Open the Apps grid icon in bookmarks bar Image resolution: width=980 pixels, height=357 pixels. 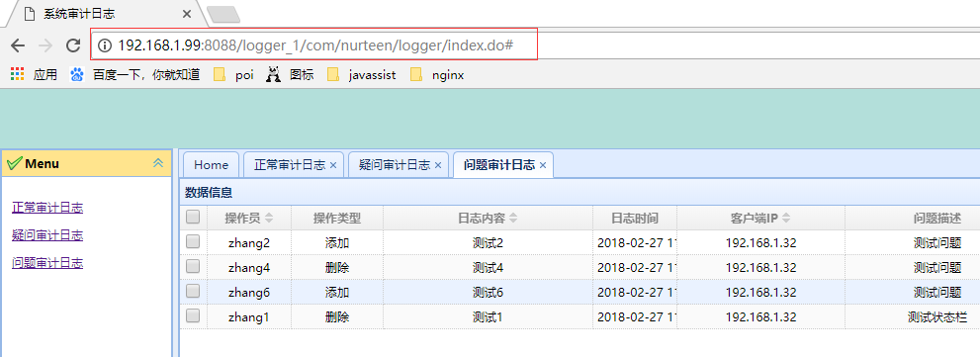(x=18, y=74)
